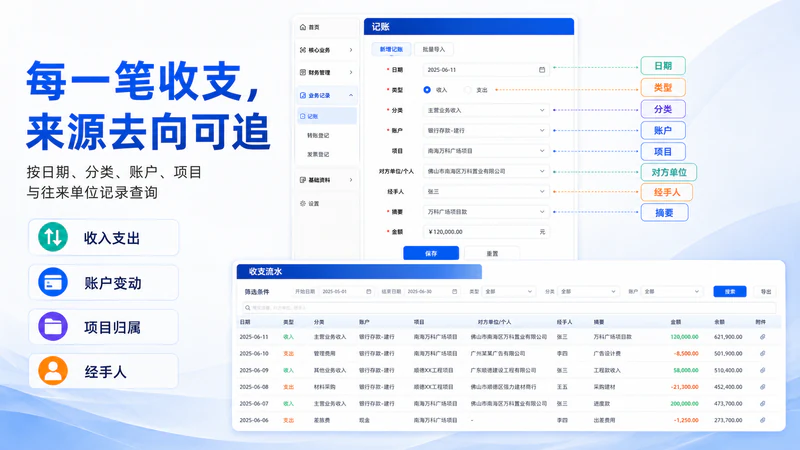The image size is (800, 450).
Task: Click the amount -8,500.00
Action: click(686, 354)
